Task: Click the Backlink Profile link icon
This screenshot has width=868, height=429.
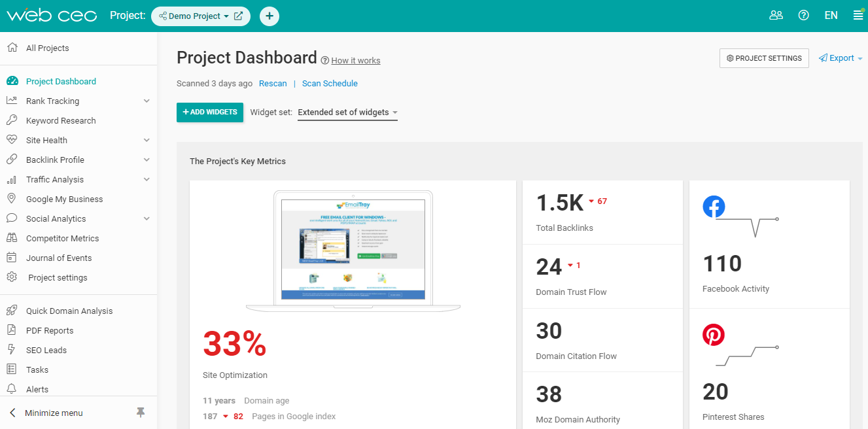Action: [12, 159]
